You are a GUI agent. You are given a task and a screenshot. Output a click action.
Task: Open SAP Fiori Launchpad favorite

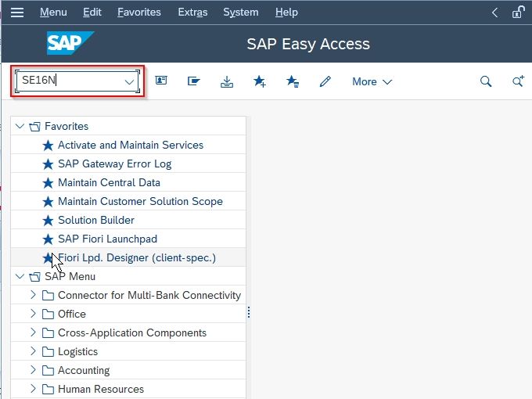[107, 239]
